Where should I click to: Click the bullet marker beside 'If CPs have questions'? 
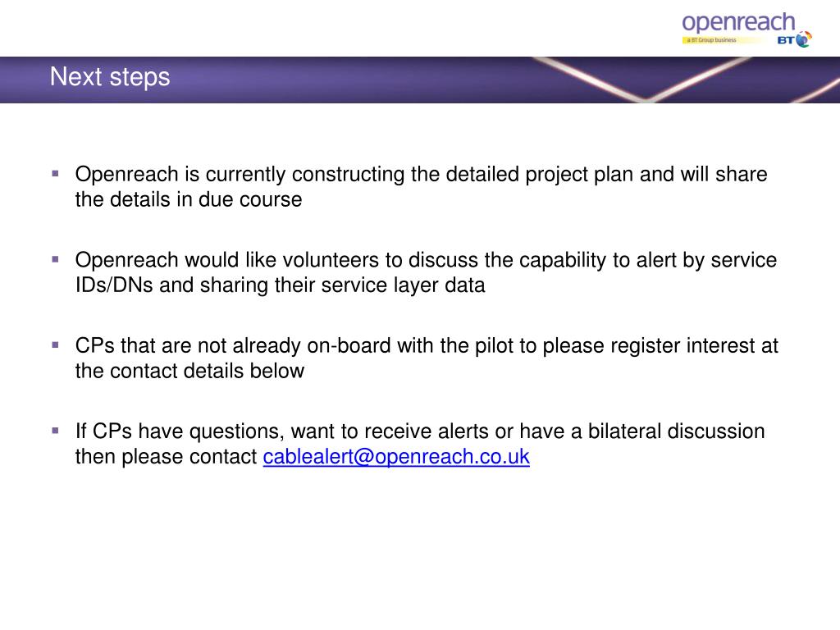tap(55, 431)
